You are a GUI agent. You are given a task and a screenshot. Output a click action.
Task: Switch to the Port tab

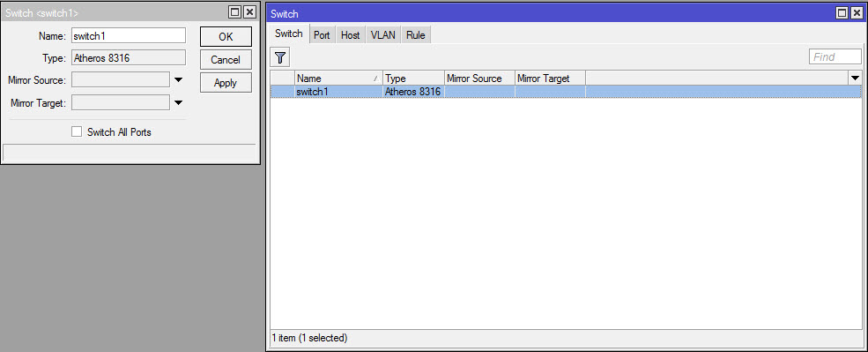pyautogui.click(x=322, y=35)
